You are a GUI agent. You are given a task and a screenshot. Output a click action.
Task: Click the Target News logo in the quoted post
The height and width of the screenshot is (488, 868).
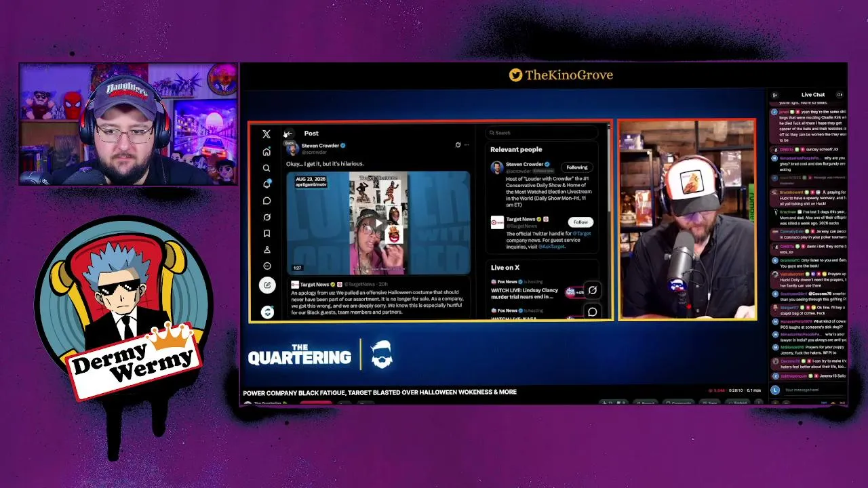click(295, 284)
